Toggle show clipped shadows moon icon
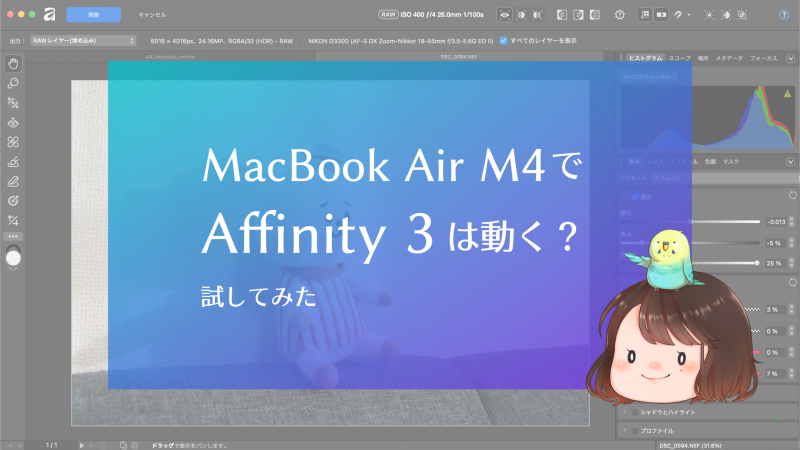 [726, 15]
